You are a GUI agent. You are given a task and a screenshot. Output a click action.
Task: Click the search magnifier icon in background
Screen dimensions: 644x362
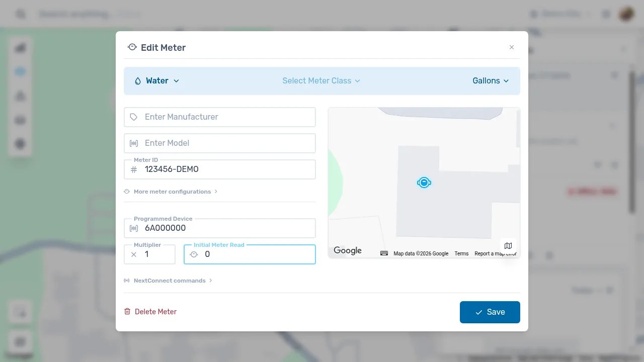click(21, 14)
